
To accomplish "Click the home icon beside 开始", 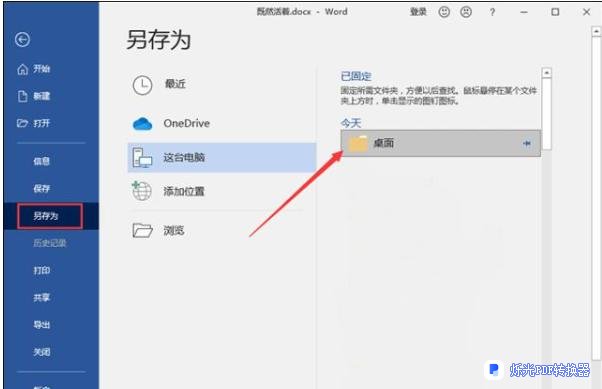I will pyautogui.click(x=22, y=70).
